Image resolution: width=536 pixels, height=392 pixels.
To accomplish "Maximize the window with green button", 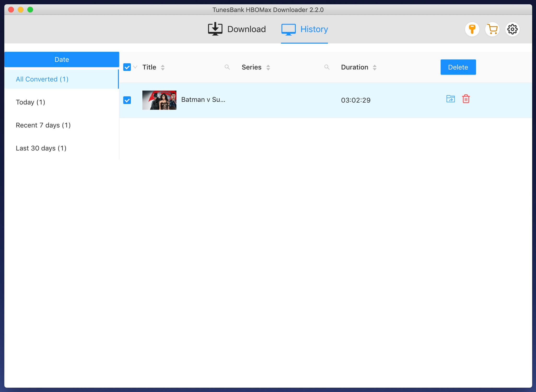I will click(x=30, y=10).
